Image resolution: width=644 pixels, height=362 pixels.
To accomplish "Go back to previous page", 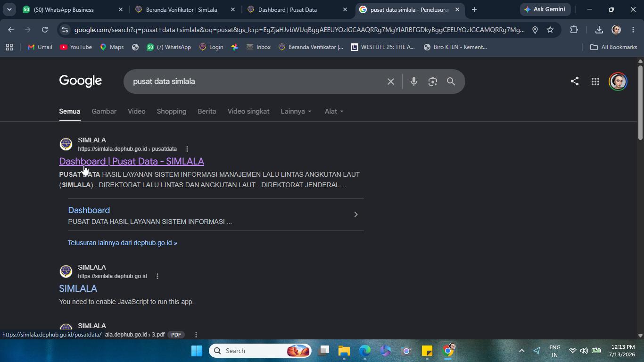I will click(10, 30).
